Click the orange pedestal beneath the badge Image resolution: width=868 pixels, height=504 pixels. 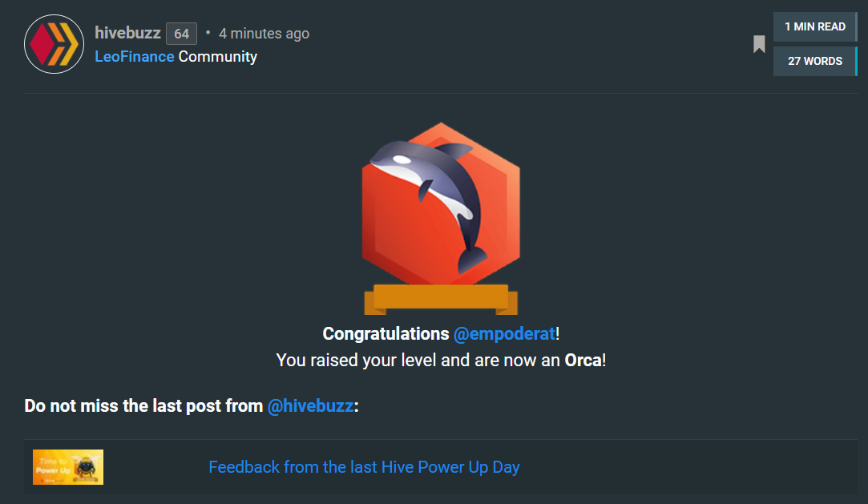tap(441, 299)
